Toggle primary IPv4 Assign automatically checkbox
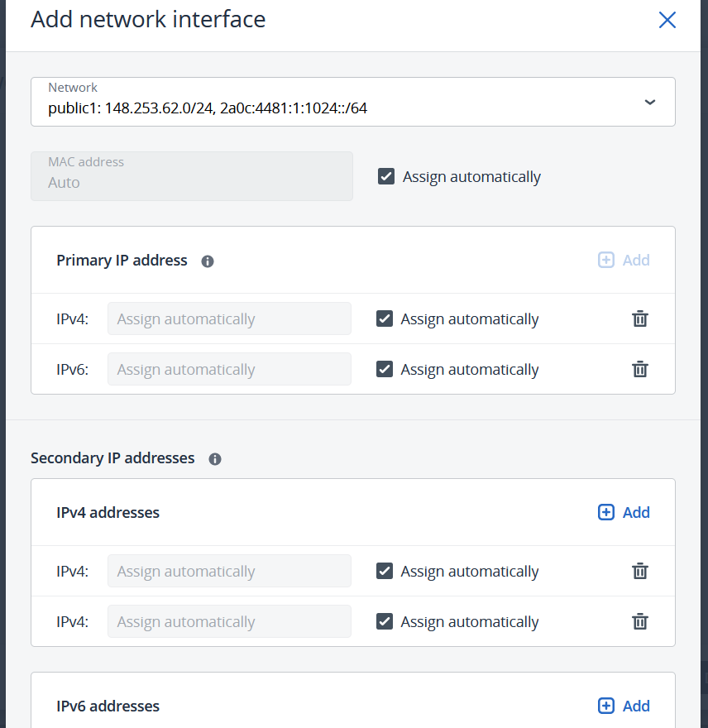 click(x=385, y=319)
